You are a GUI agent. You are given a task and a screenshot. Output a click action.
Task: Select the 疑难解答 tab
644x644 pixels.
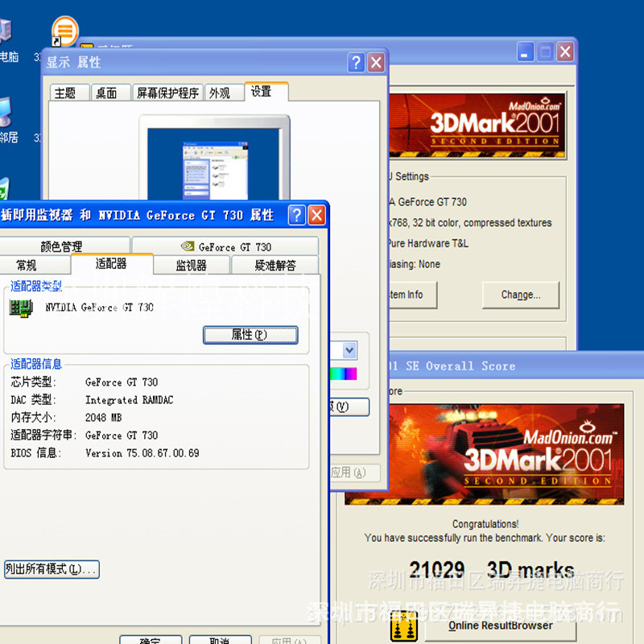click(x=275, y=266)
